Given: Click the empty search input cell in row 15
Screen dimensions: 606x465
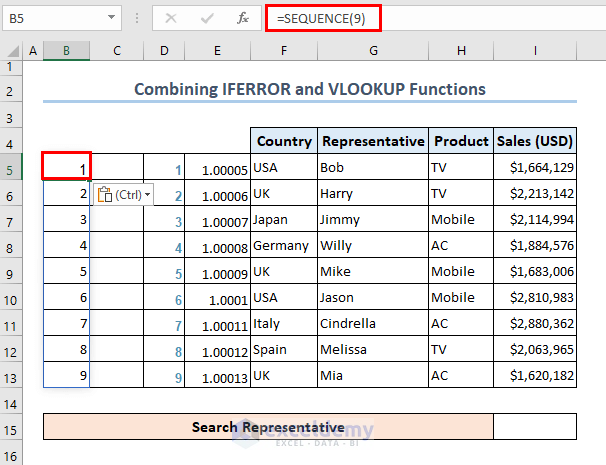Looking at the screenshot, I should (x=535, y=428).
